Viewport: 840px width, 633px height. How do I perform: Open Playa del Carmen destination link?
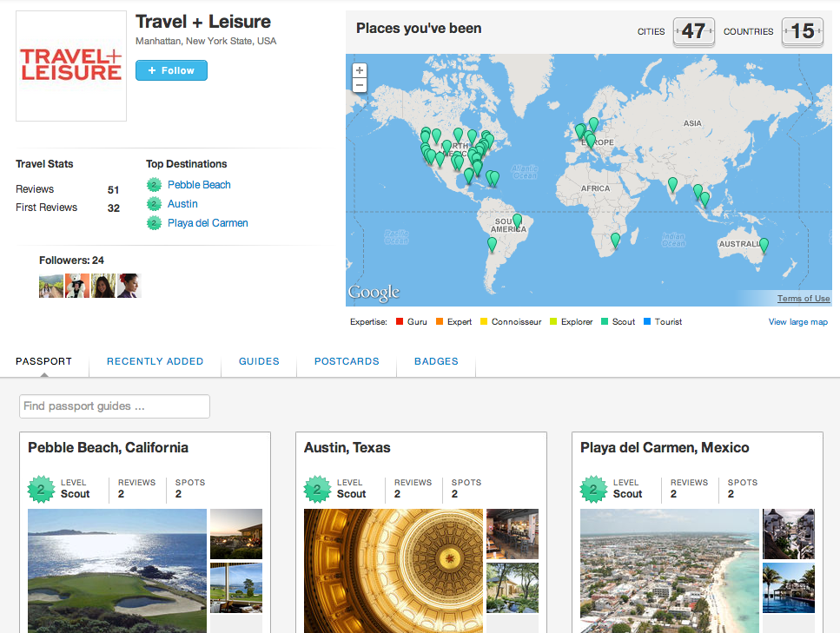208,223
